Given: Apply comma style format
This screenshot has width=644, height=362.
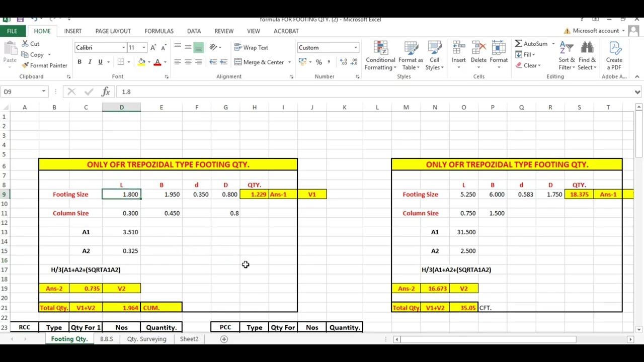Looking at the screenshot, I should point(329,62).
